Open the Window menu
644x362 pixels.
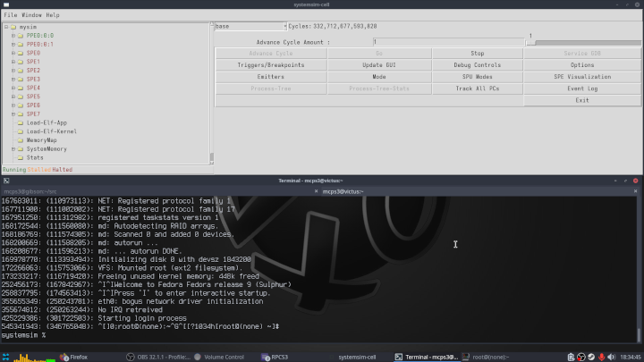click(x=31, y=15)
